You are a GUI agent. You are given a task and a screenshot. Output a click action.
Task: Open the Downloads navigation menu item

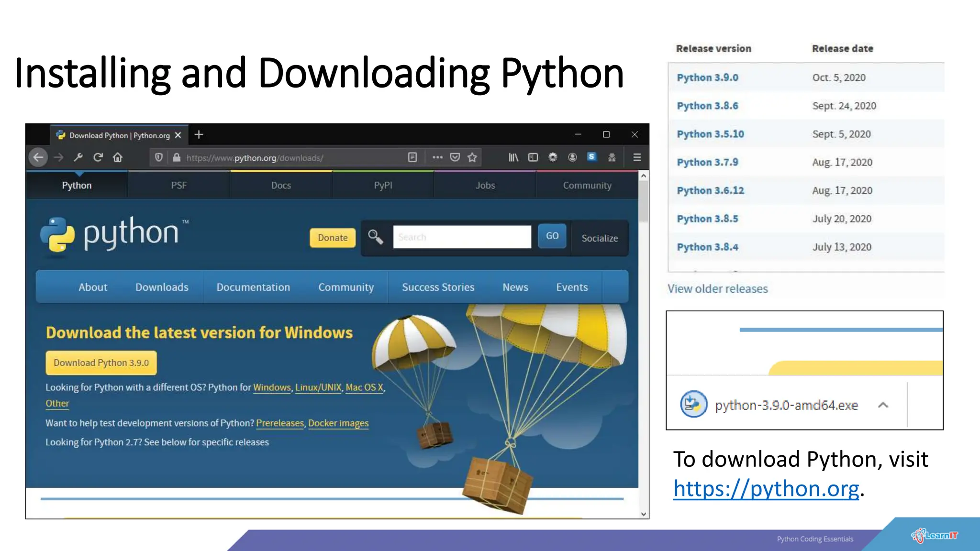162,287
